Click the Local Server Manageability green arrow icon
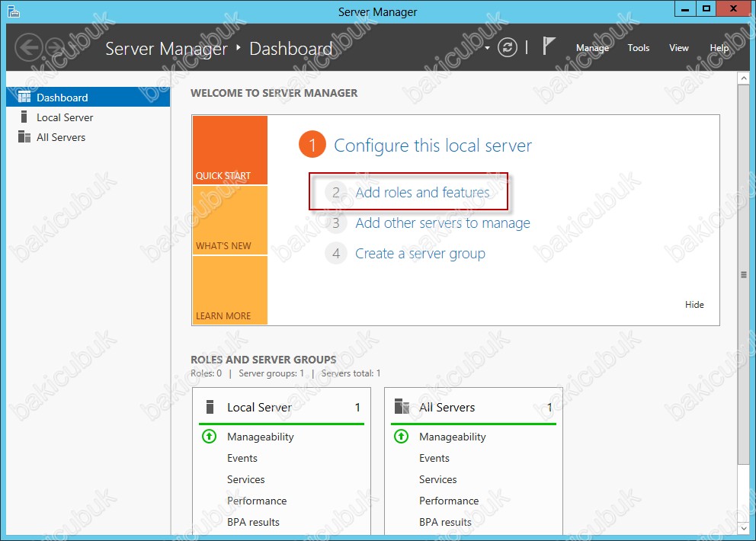The width and height of the screenshot is (756, 541). tap(210, 437)
